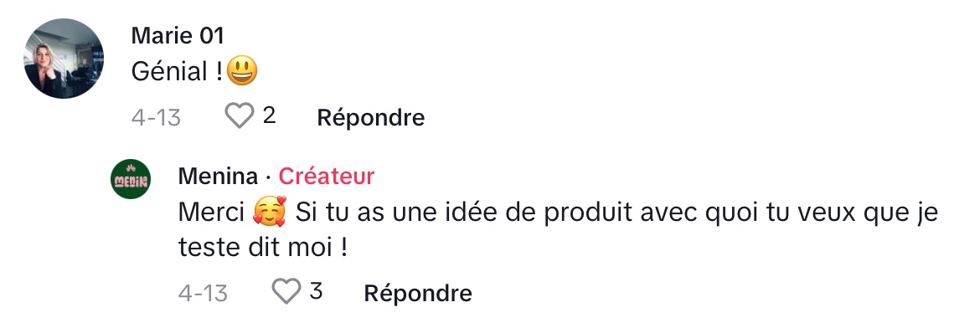Open the Menina username link
The width and height of the screenshot is (980, 328).
(218, 177)
